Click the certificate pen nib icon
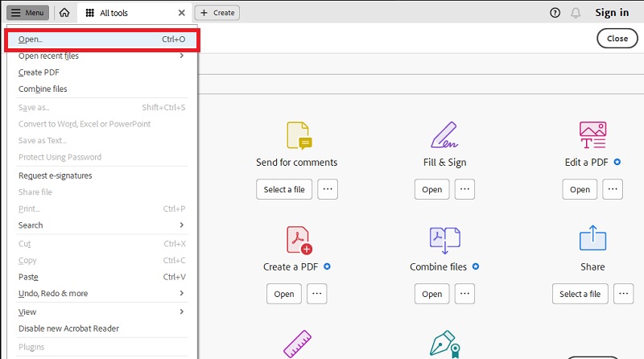Screen dimensions: 644x359 (x=445, y=345)
